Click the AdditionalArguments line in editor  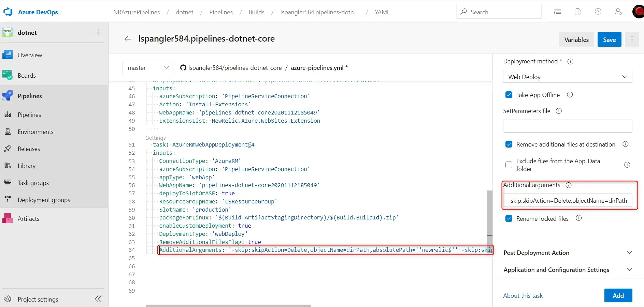(325, 250)
